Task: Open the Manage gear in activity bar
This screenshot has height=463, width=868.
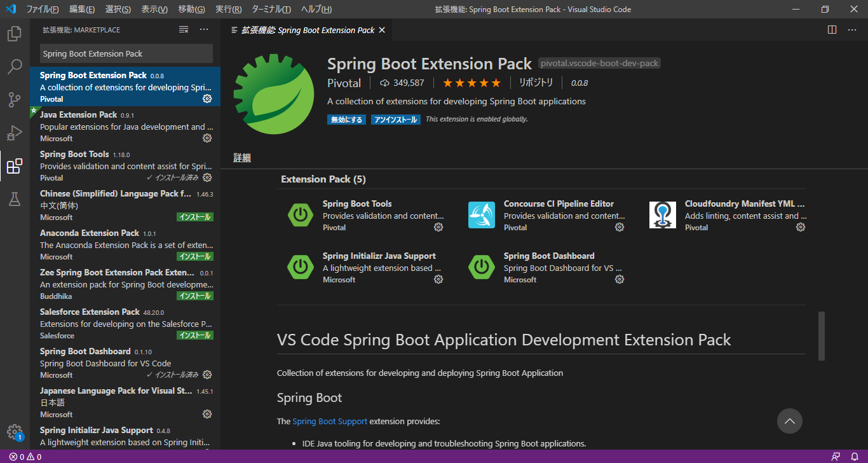Action: point(15,432)
